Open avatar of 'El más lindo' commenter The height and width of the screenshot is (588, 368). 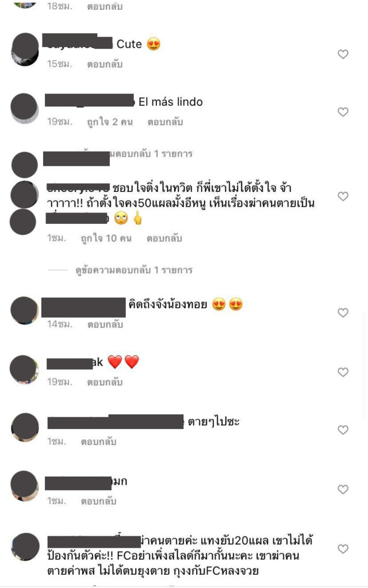coord(24,108)
